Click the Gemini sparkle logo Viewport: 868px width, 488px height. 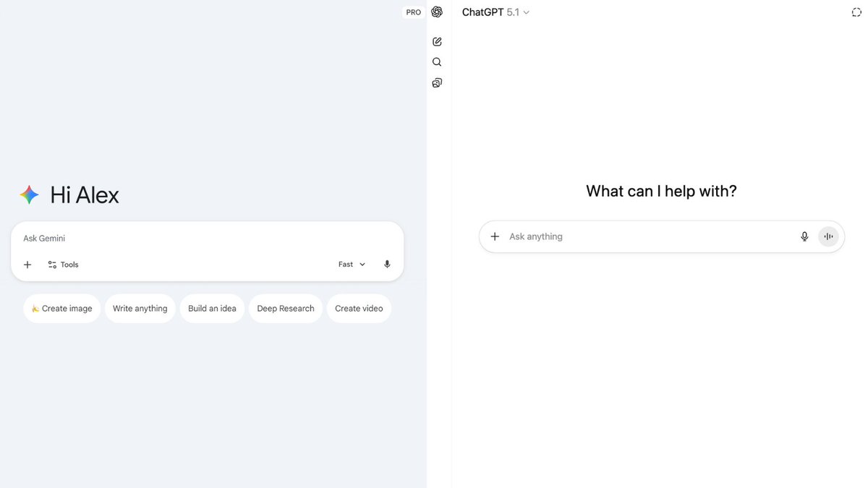[29, 194]
